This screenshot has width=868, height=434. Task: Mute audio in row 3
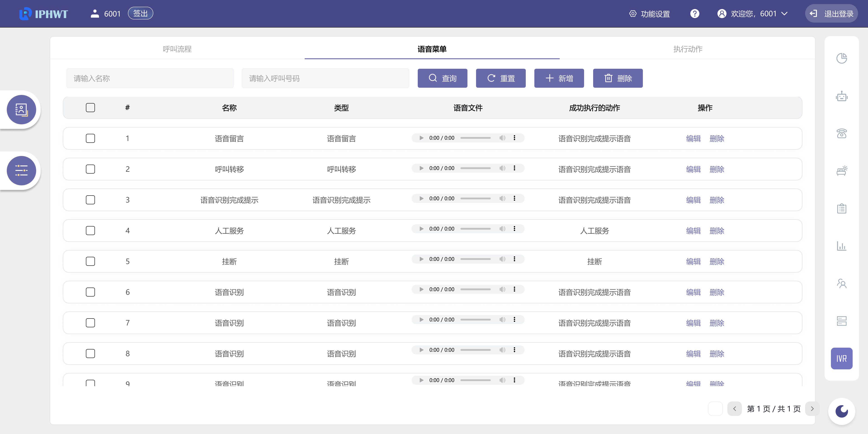[x=502, y=198]
